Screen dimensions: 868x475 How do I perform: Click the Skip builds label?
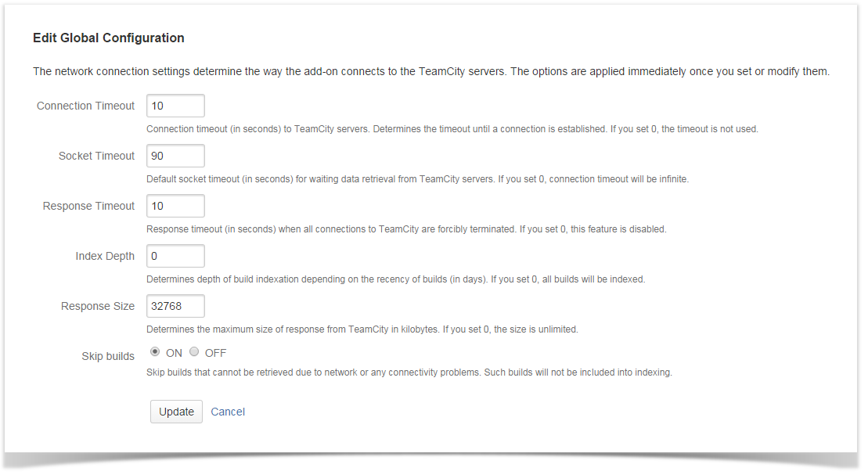108,356
